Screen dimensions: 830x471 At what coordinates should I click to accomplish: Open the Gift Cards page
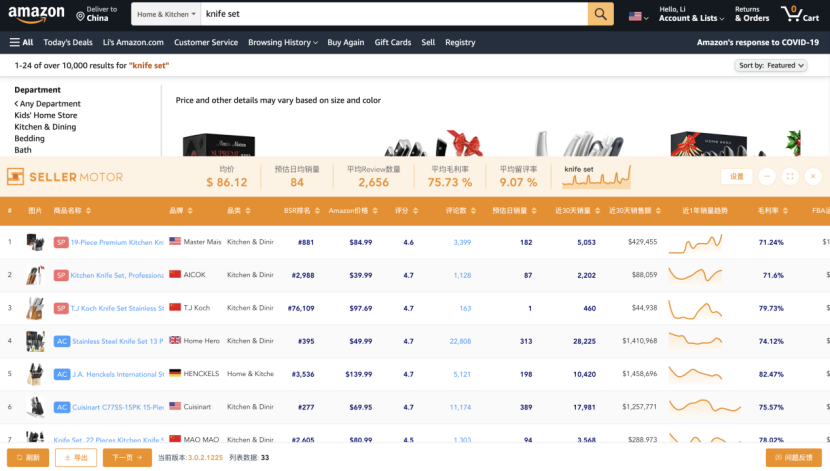(x=393, y=42)
